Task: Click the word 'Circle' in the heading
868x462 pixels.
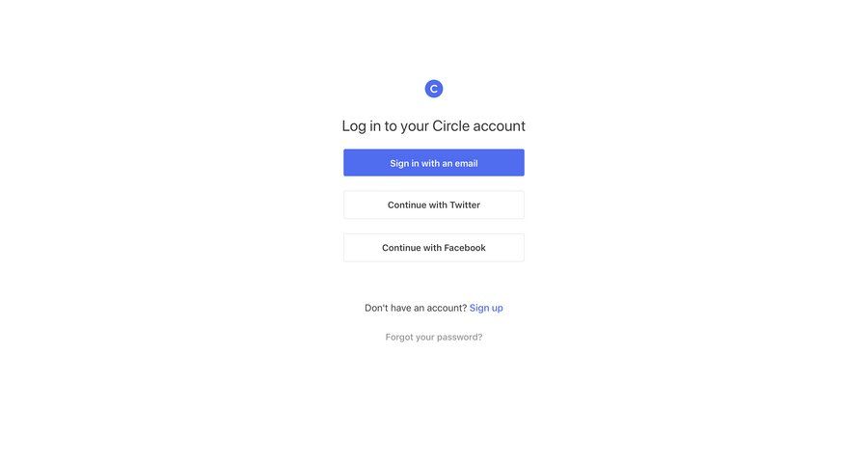Action: pos(450,125)
